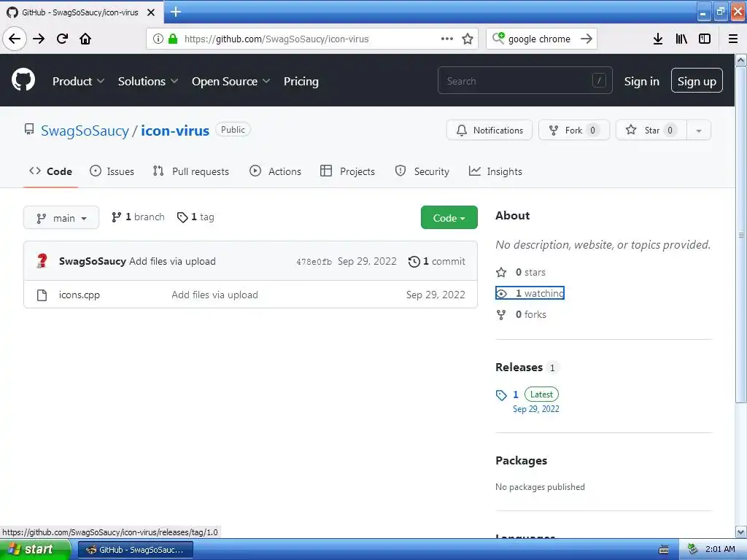This screenshot has height=560, width=747.
Task: Click the green padlock security icon
Action: click(173, 39)
